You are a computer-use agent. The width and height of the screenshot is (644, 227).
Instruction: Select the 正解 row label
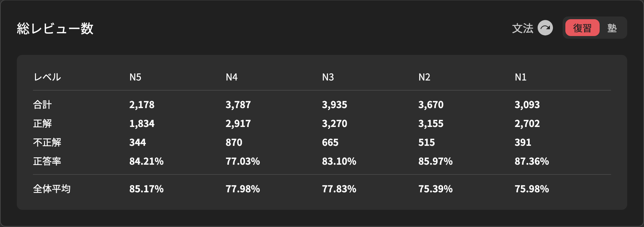[42, 124]
